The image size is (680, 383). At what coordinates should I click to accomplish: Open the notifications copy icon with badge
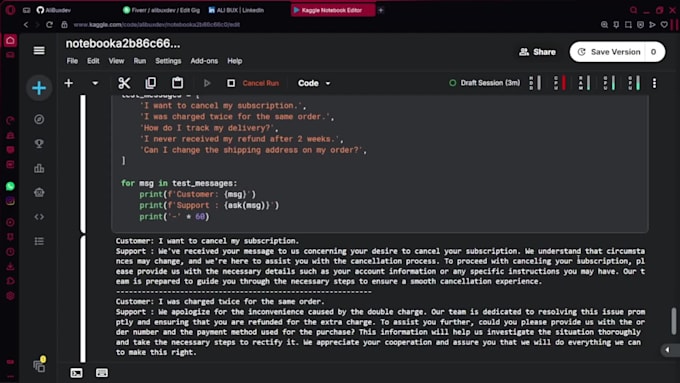point(39,365)
